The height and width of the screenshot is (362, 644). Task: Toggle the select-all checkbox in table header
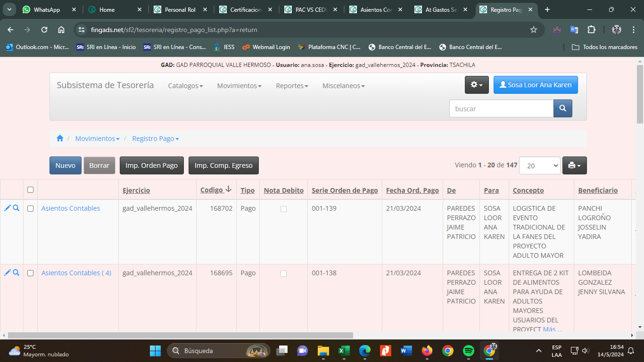click(x=31, y=190)
